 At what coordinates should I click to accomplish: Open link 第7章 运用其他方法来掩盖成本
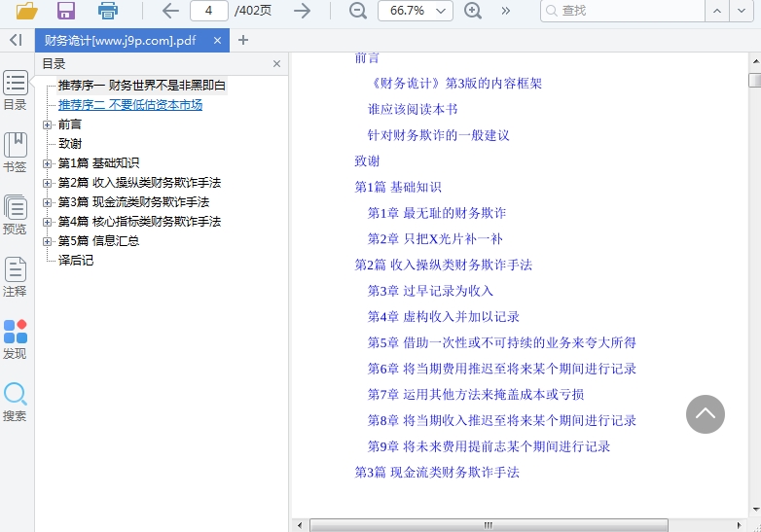[x=476, y=394]
